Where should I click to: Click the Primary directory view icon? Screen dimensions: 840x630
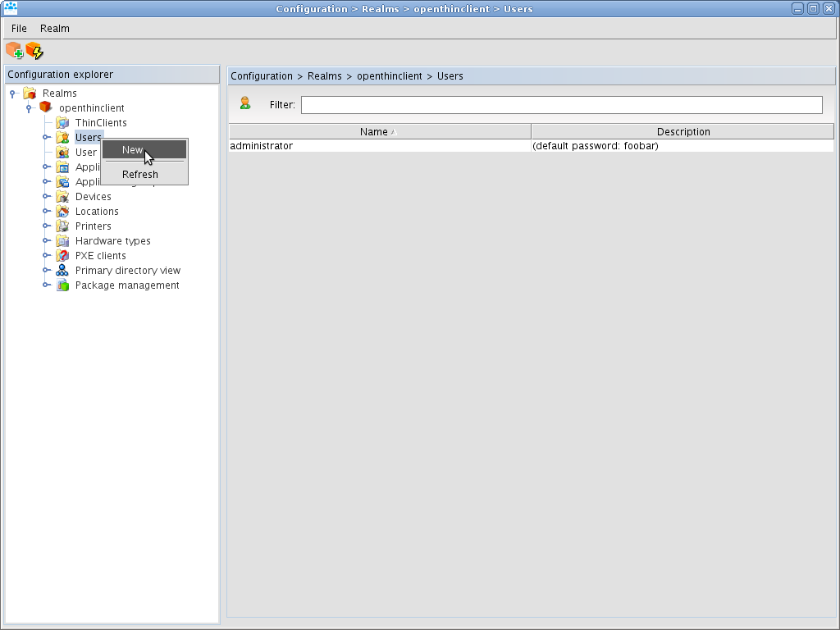[x=62, y=271]
